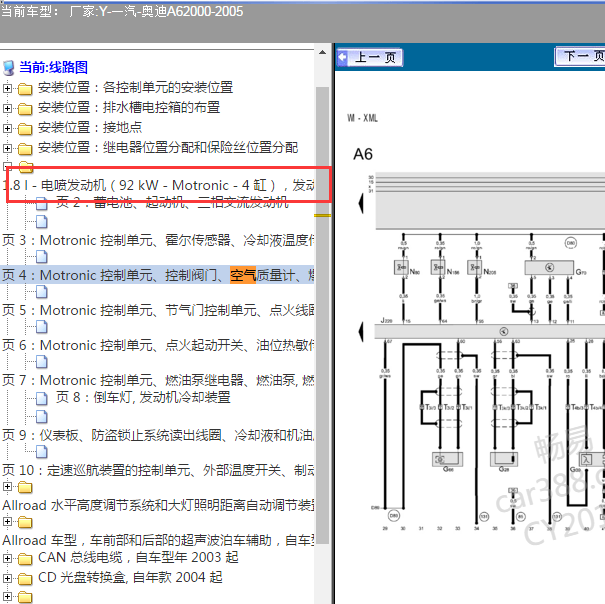Click page icon above 页 5 row
Viewport: 605px width, 604px height.
[42, 292]
